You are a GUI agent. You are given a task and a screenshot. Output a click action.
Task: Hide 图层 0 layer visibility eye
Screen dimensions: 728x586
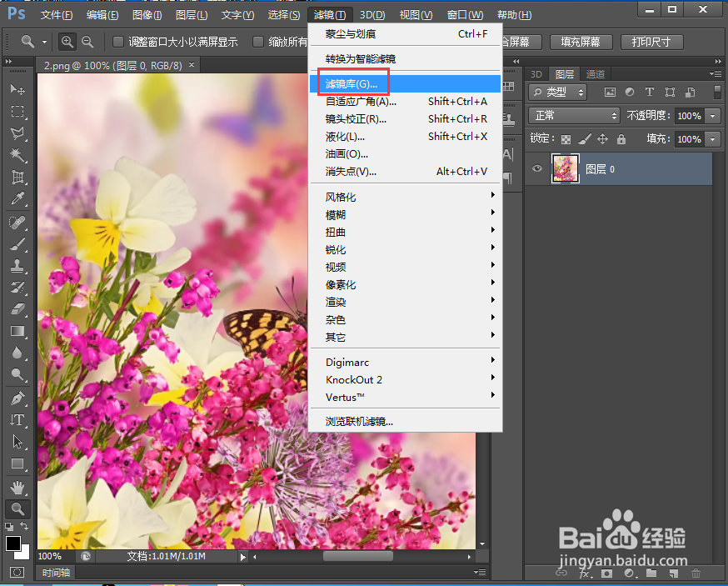(537, 168)
